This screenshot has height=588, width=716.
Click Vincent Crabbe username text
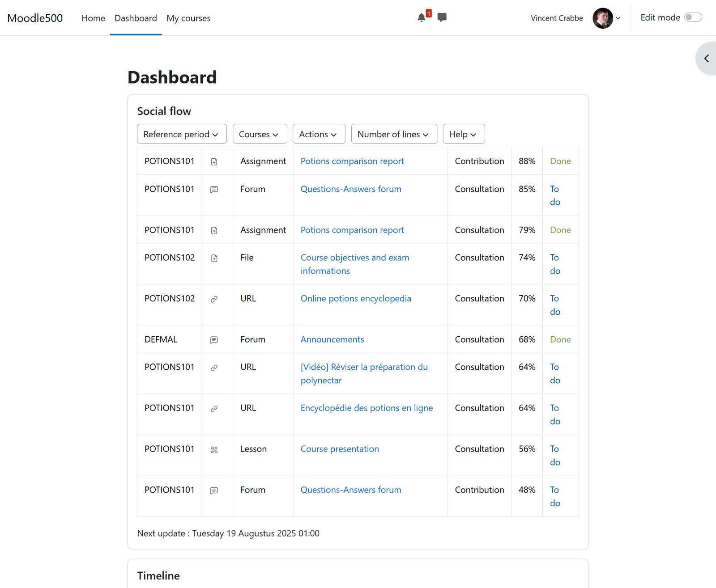(557, 18)
